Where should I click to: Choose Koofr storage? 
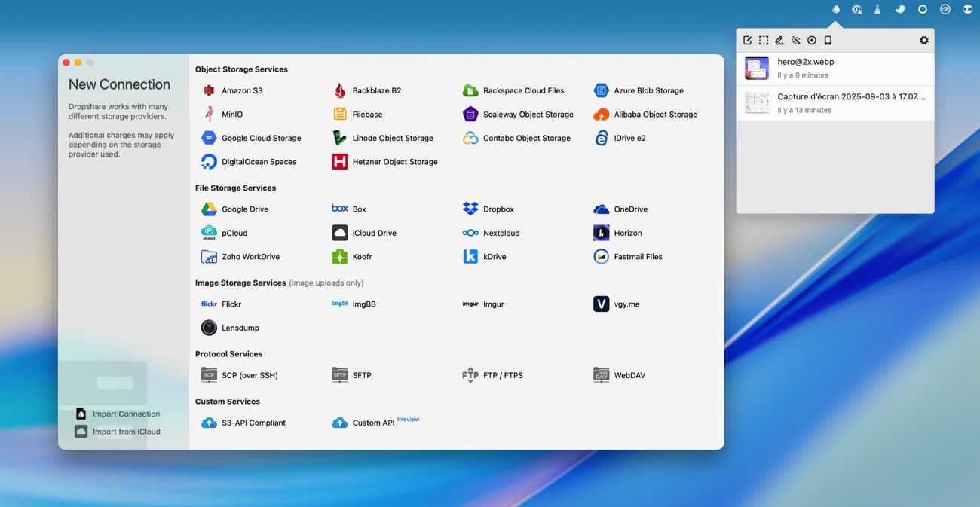[352, 257]
